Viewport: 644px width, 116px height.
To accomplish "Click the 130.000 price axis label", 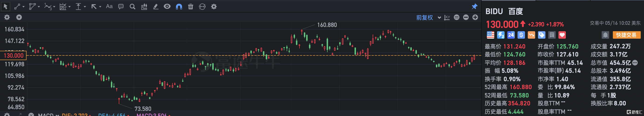I will (x=13, y=55).
